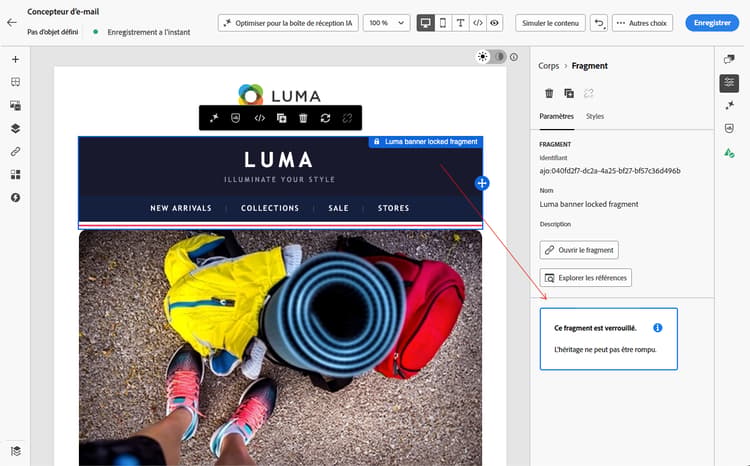Image resolution: width=750 pixels, height=466 pixels.
Task: Click the disabled unlink icon in right panel
Action: tap(588, 93)
